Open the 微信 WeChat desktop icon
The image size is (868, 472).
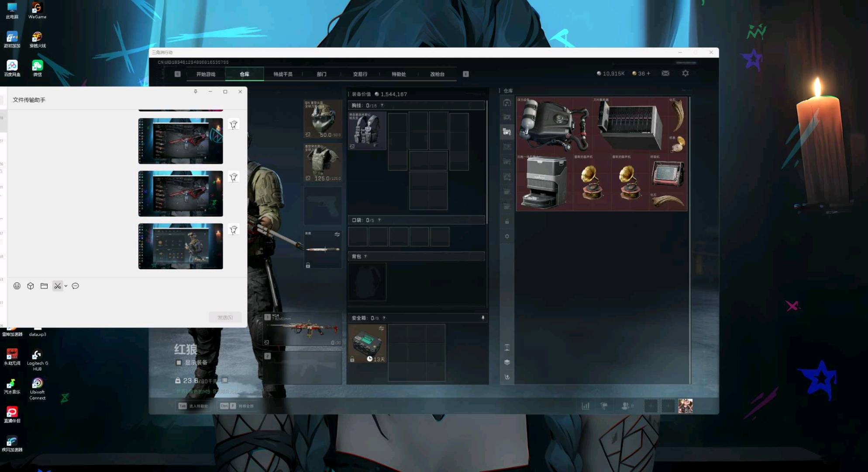(38, 69)
